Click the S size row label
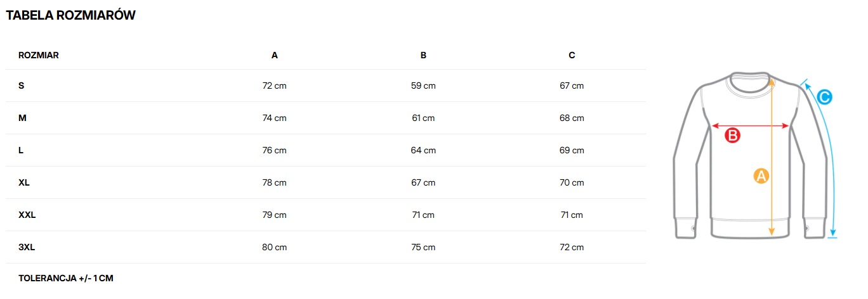The height and width of the screenshot is (299, 868). pyautogui.click(x=22, y=86)
